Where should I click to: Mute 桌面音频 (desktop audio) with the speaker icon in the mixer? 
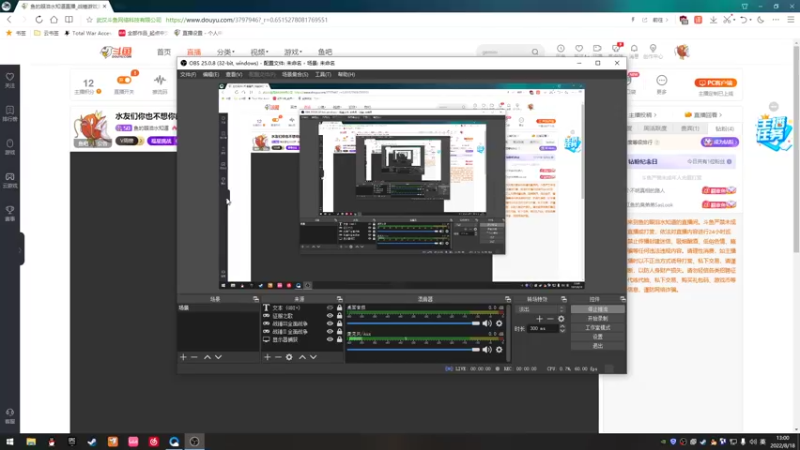point(487,323)
